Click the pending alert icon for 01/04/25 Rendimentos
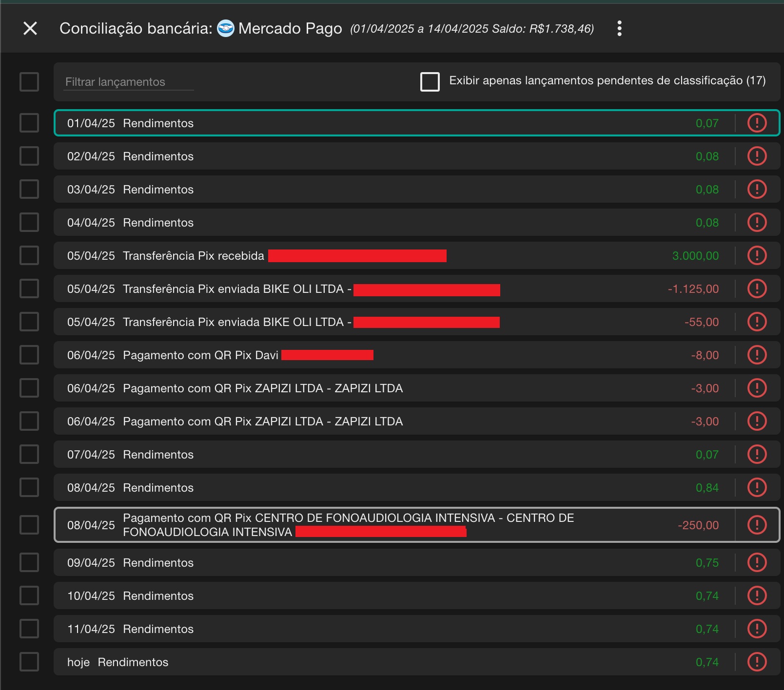Viewport: 784px width, 690px height. (757, 123)
